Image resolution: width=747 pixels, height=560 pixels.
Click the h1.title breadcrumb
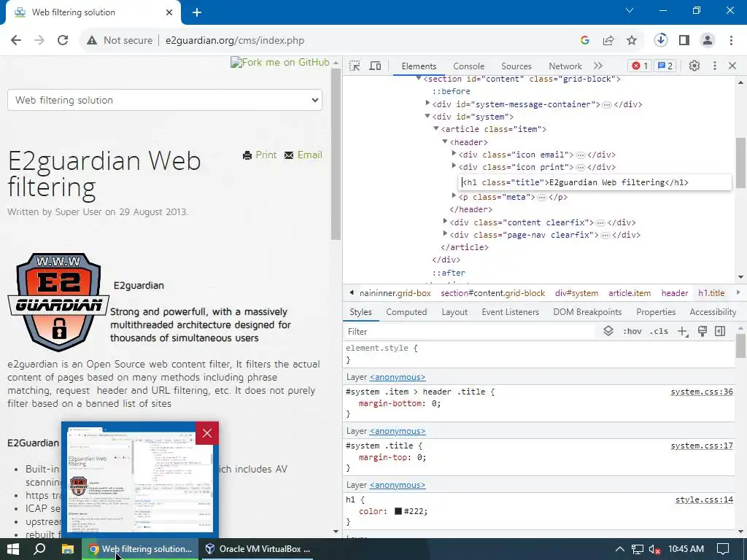711,293
